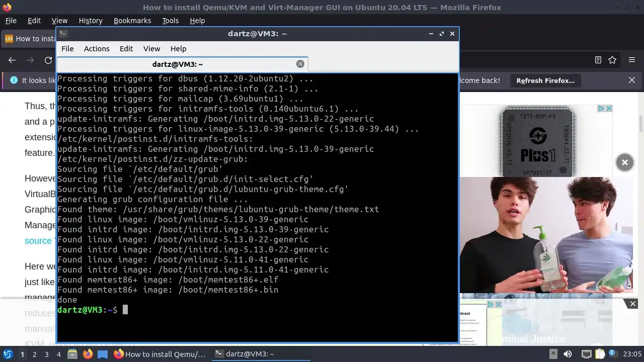Open Firefox History menu

(x=91, y=21)
